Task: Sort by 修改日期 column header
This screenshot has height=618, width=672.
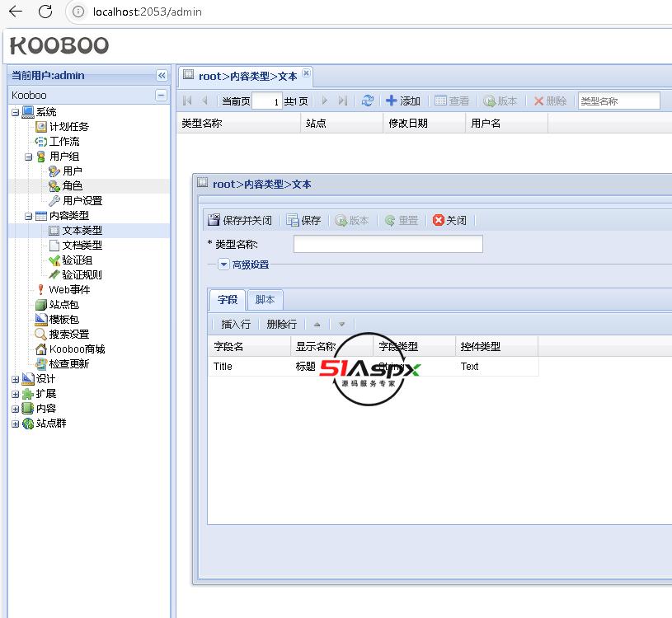Action: tap(424, 124)
